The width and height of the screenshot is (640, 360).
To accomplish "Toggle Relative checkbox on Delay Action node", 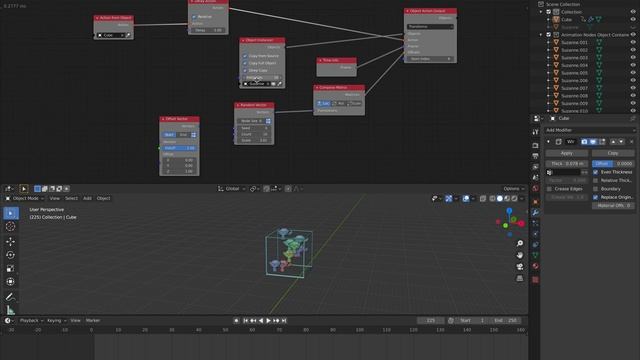I will click(194, 17).
